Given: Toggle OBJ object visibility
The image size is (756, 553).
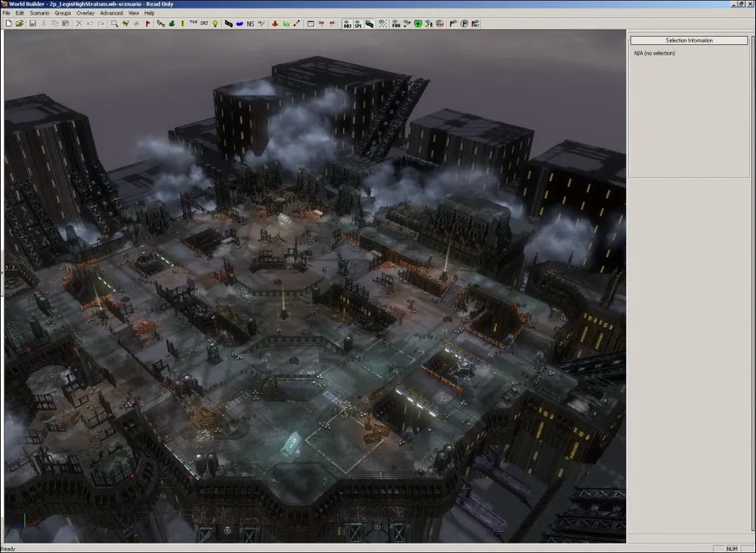Looking at the screenshot, I should pyautogui.click(x=347, y=23).
